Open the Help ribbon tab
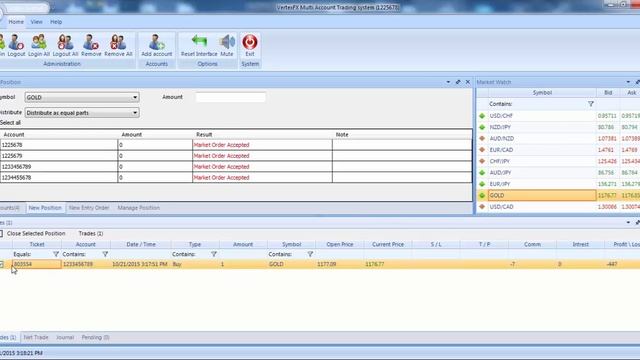This screenshot has height=360, width=640. pos(56,22)
